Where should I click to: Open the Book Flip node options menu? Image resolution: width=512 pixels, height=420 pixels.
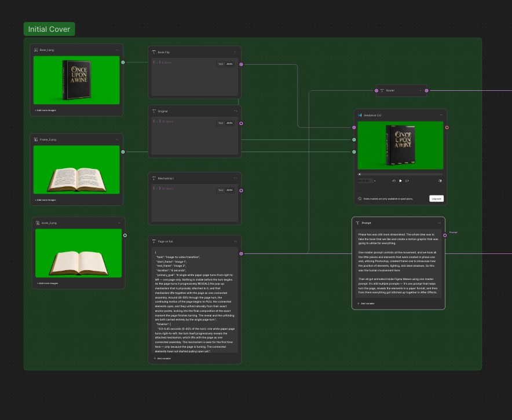pos(235,52)
